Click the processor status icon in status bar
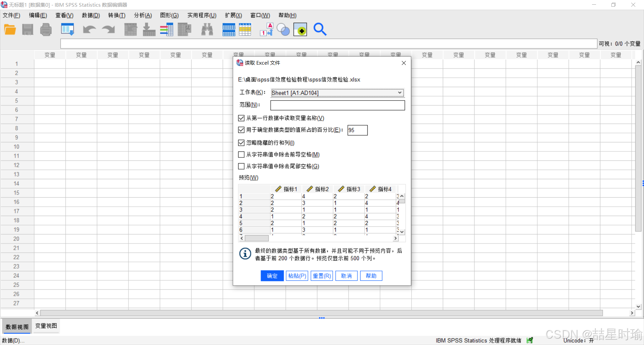Viewport: 644px width, 345px height. (530, 340)
